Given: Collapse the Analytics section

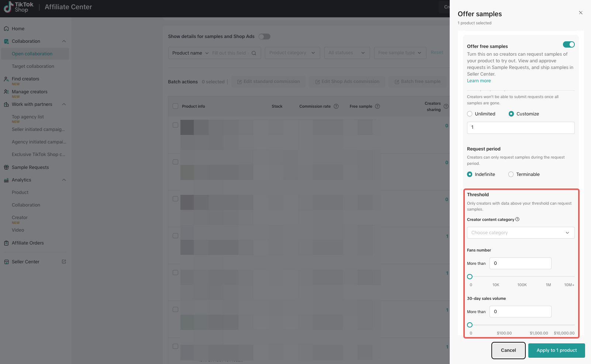Looking at the screenshot, I should [x=64, y=180].
